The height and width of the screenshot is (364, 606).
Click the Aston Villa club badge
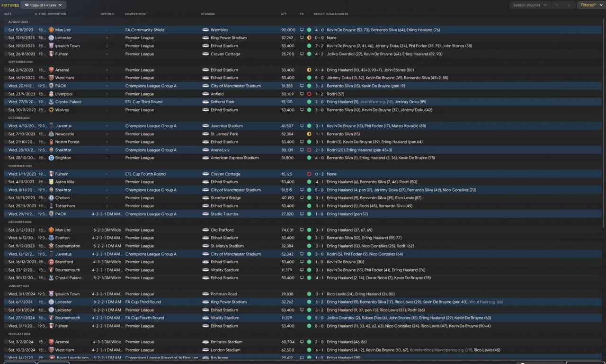click(x=51, y=182)
